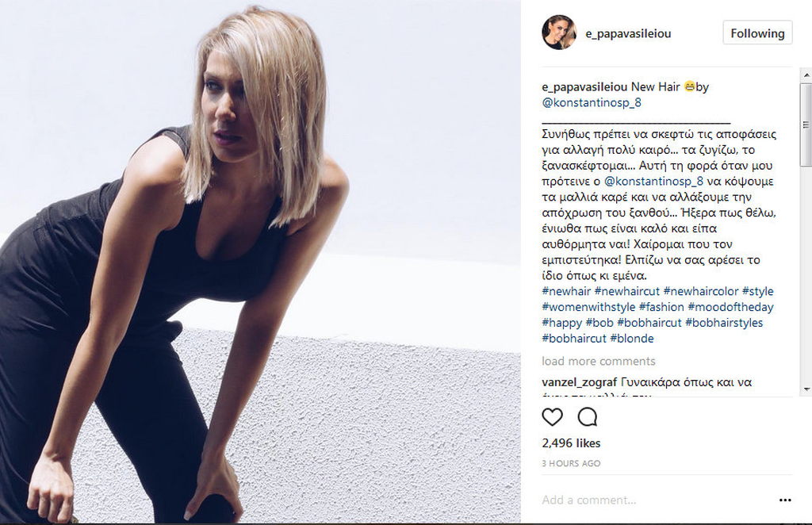The image size is (812, 525).
Task: Open the #newhaircolor hashtag
Action: coord(701,292)
